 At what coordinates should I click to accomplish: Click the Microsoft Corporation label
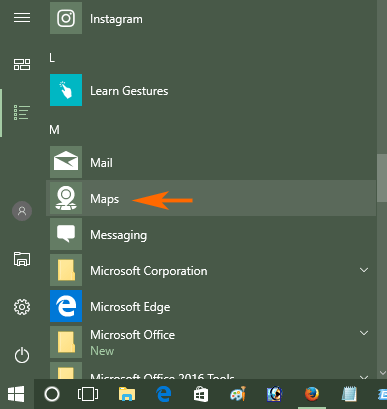coord(149,271)
